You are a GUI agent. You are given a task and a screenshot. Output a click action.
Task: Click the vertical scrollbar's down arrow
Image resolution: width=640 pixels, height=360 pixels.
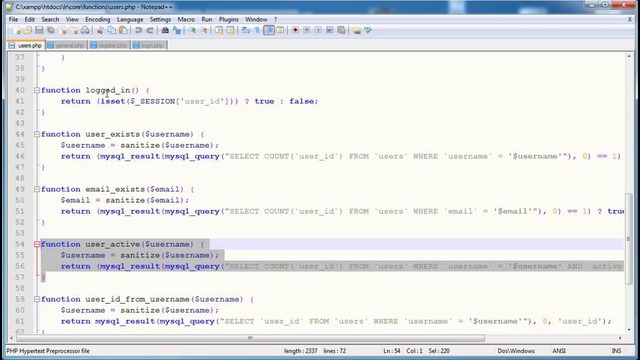(629, 330)
